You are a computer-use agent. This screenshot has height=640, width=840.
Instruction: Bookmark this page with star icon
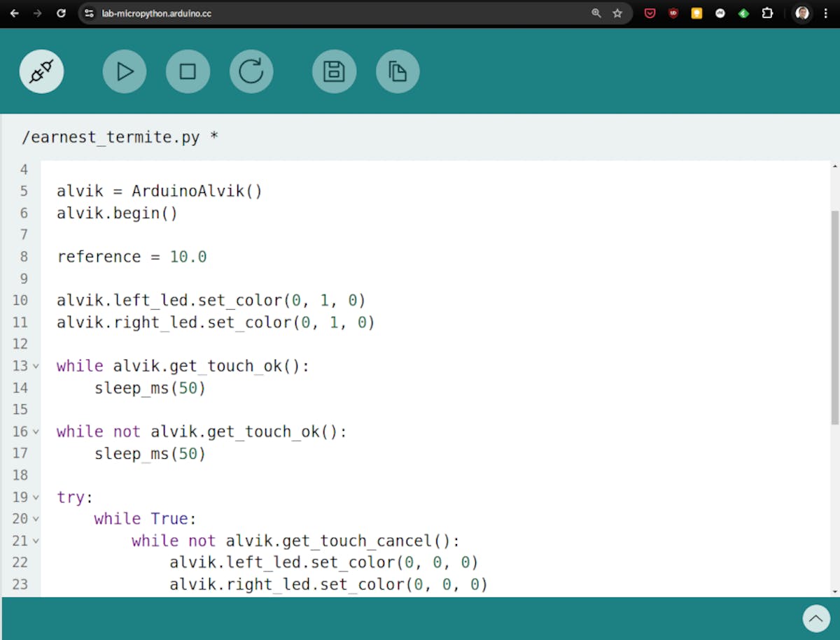click(617, 13)
